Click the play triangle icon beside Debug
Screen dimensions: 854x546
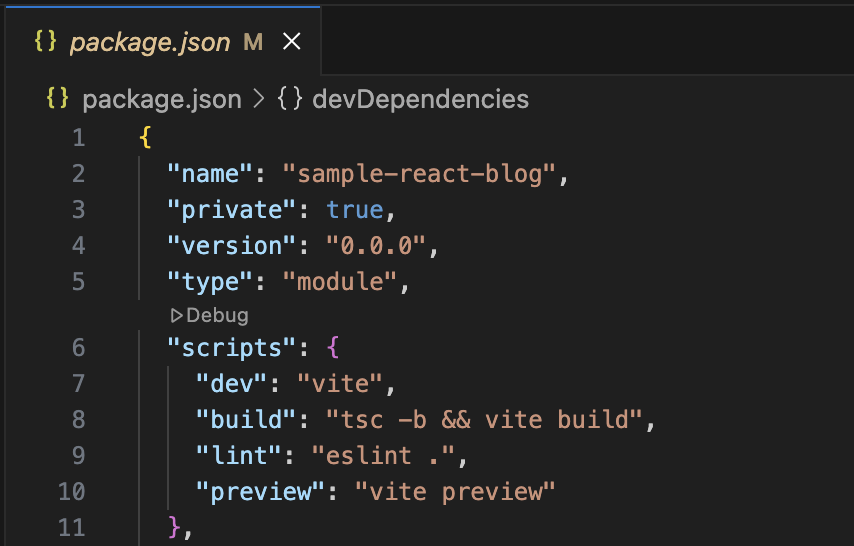(x=177, y=315)
